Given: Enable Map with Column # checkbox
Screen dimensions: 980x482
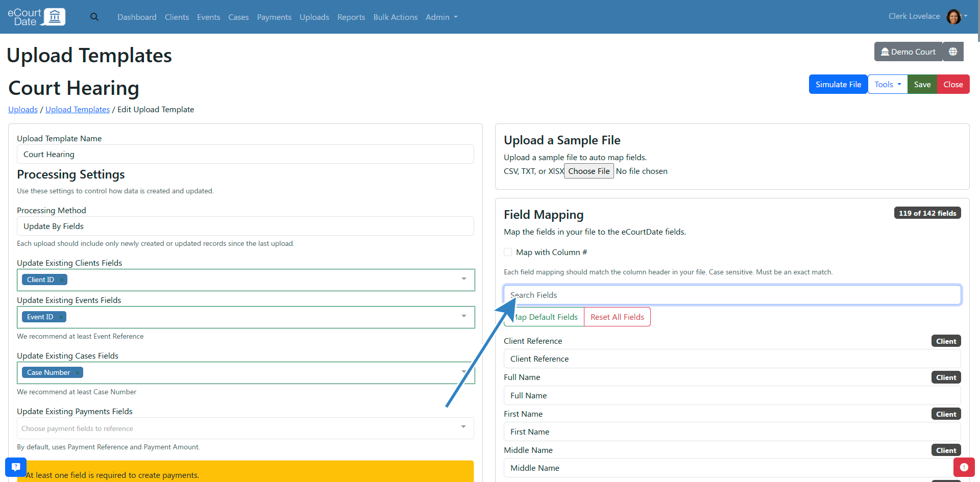Looking at the screenshot, I should point(508,252).
